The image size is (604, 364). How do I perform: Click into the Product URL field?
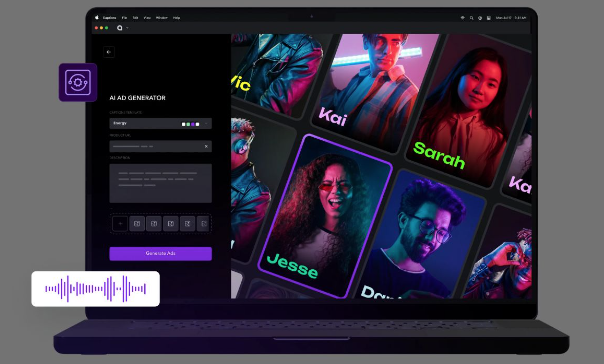[161, 146]
